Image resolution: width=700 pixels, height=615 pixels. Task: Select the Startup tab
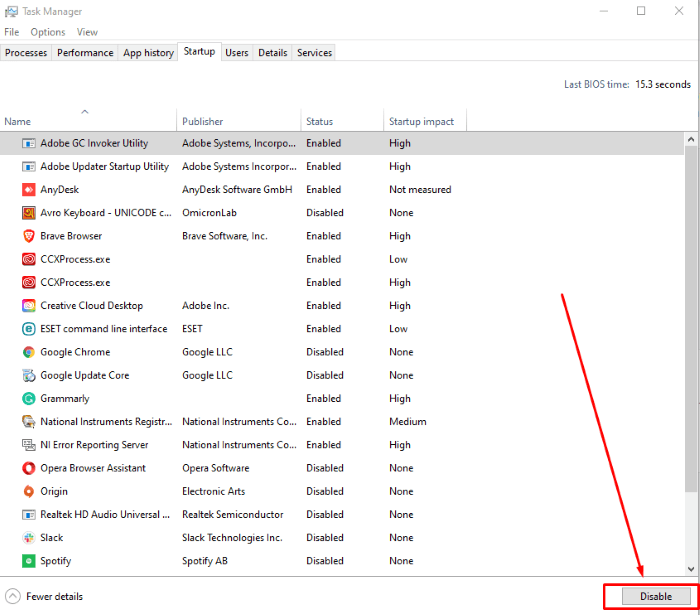(x=199, y=52)
